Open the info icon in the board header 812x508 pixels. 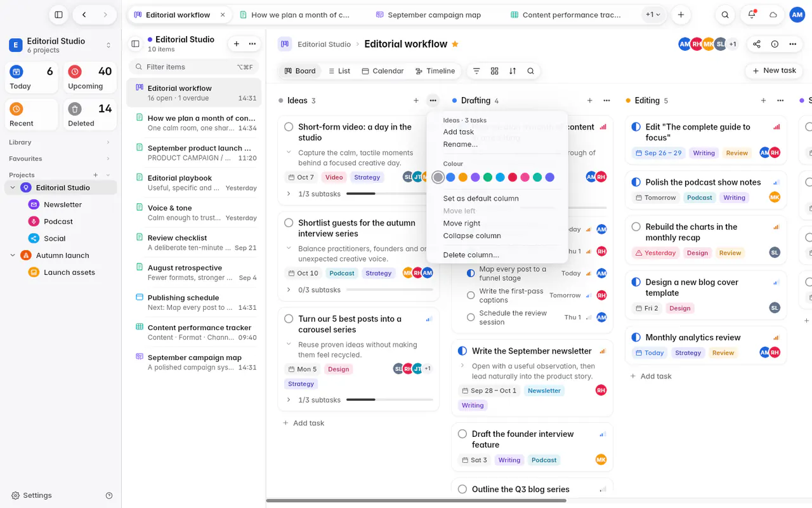coord(775,44)
